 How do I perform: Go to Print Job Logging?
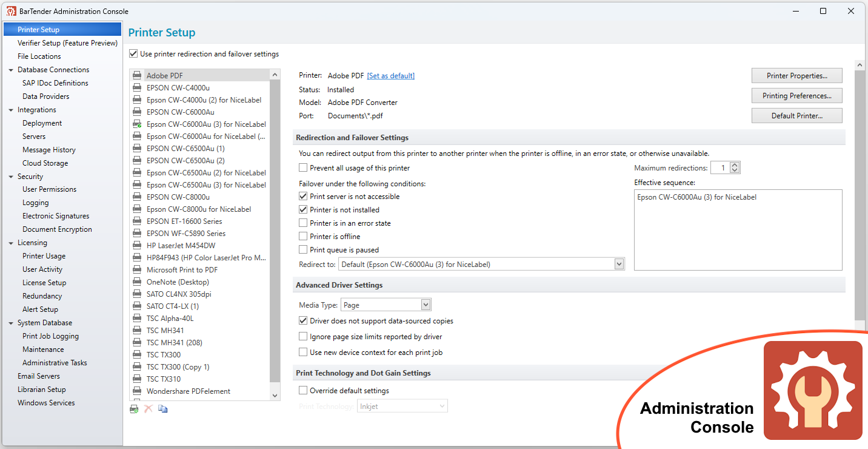(x=50, y=336)
